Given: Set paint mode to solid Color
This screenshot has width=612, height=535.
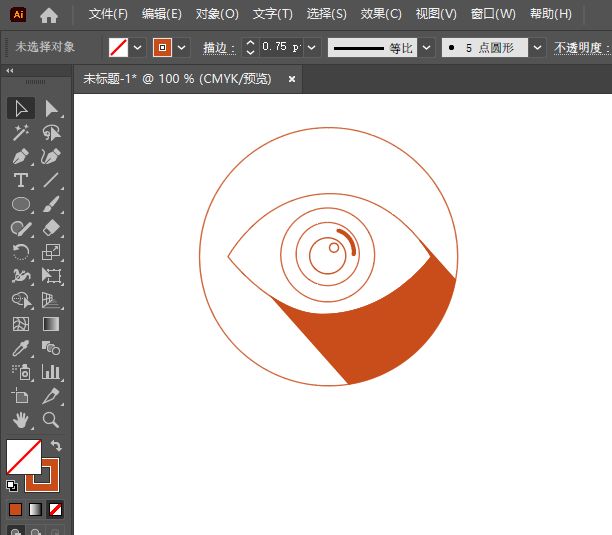Looking at the screenshot, I should [15, 509].
